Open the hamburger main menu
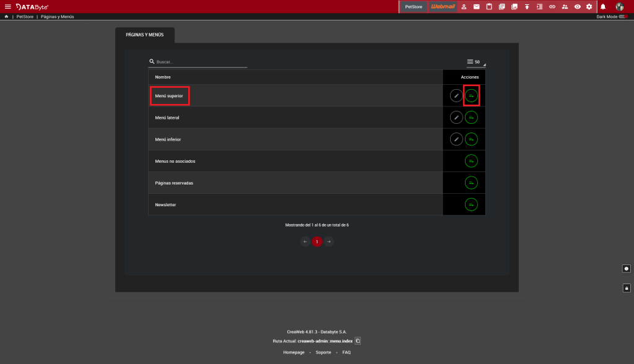This screenshot has width=634, height=364. tap(8, 7)
